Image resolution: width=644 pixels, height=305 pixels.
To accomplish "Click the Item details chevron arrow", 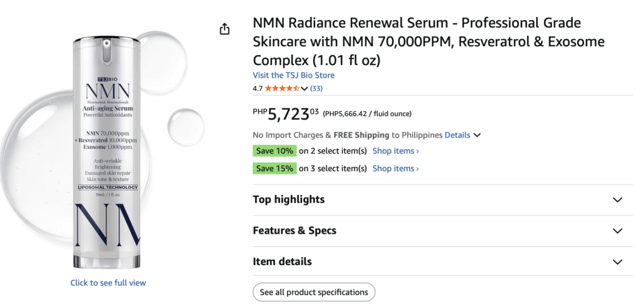I will tap(617, 262).
